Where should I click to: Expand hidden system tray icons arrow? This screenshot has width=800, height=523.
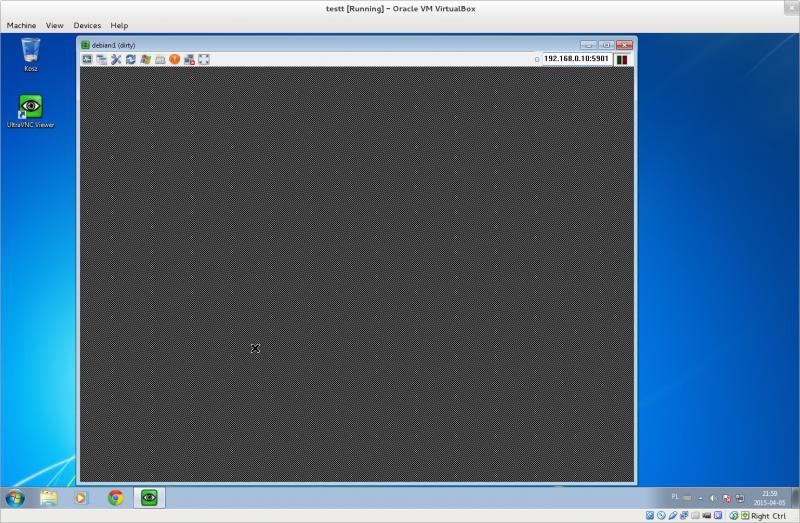pos(699,497)
